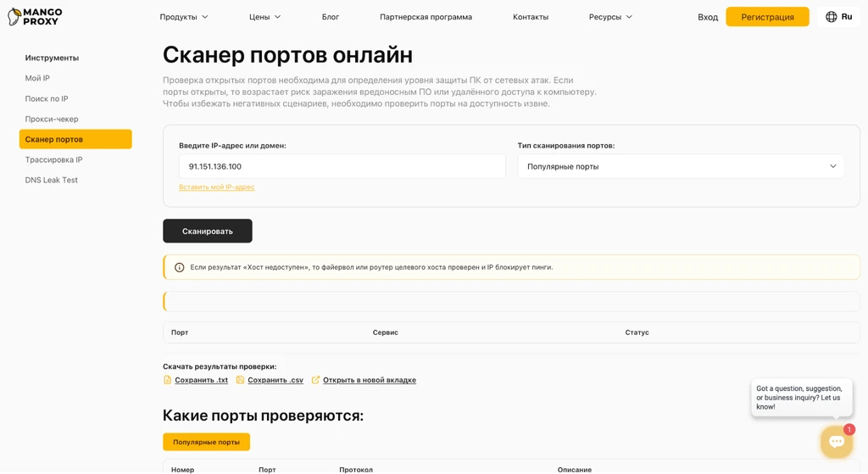The height and width of the screenshot is (474, 868).
Task: Click the Mango Proxy logo
Action: (35, 17)
